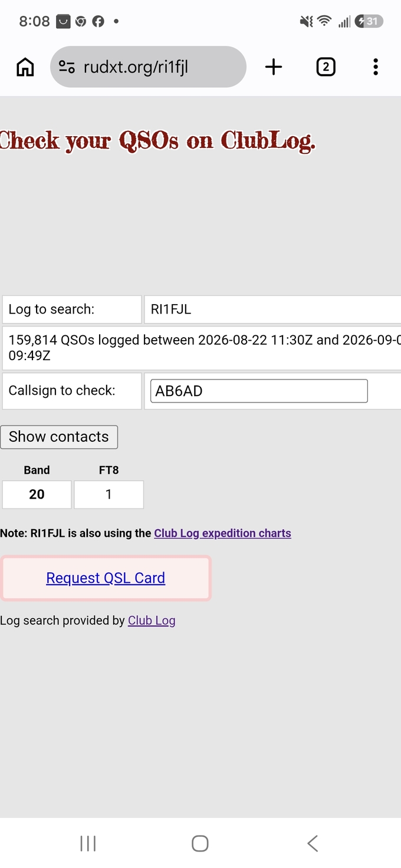The image size is (401, 868).
Task: Open the site information icon in address bar
Action: [67, 67]
